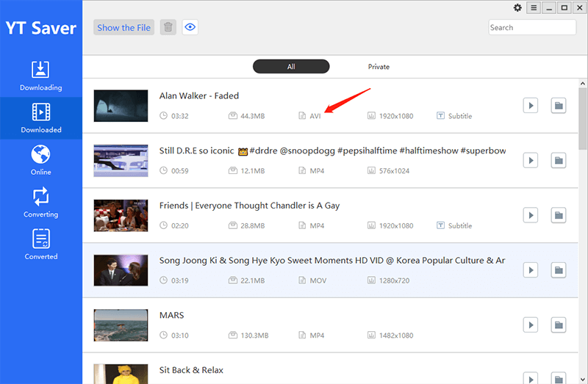Click the AVI format label
This screenshot has width=588, height=384.
tap(315, 116)
